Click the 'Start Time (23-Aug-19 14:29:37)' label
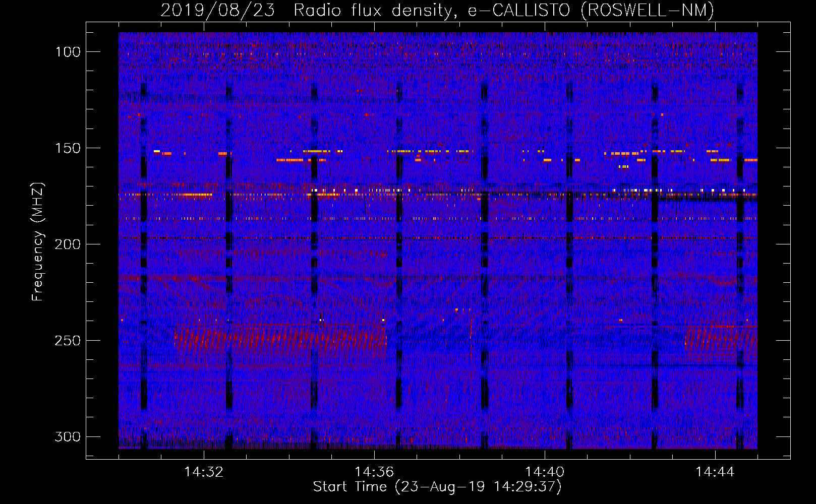This screenshot has height=504, width=816. [x=437, y=487]
